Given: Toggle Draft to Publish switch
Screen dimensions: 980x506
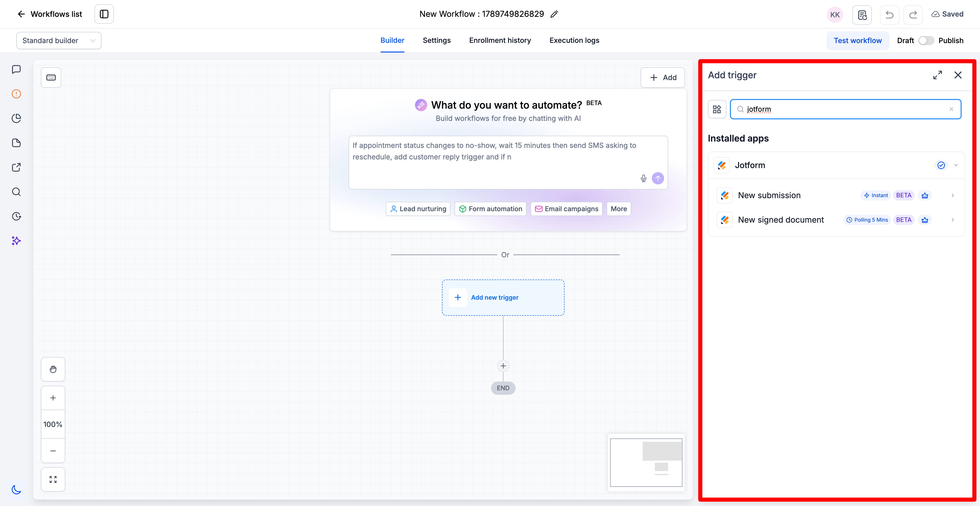Looking at the screenshot, I should click(x=926, y=41).
